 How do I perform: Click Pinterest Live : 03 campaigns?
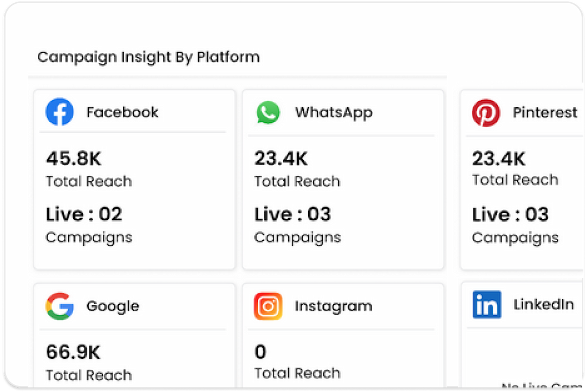point(510,214)
